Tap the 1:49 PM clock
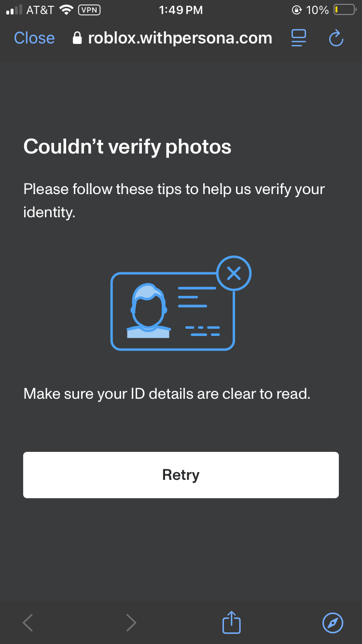362x644 pixels. click(x=181, y=10)
